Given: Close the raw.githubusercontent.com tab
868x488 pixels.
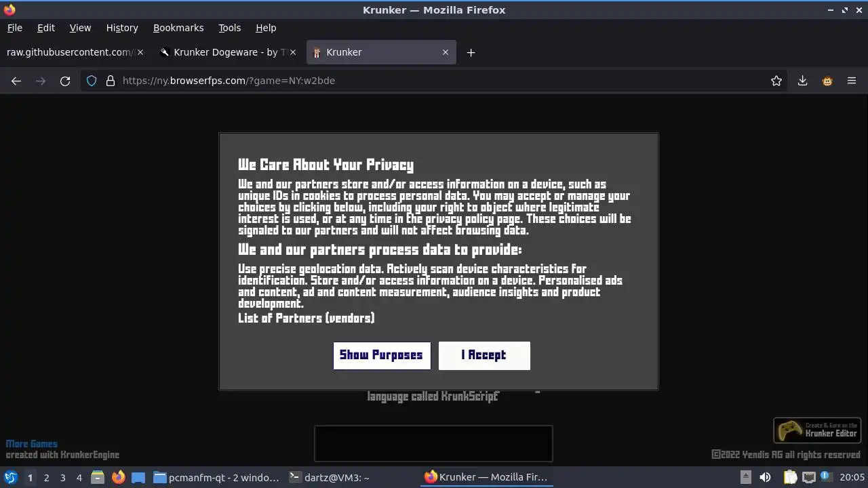Looking at the screenshot, I should tap(140, 52).
